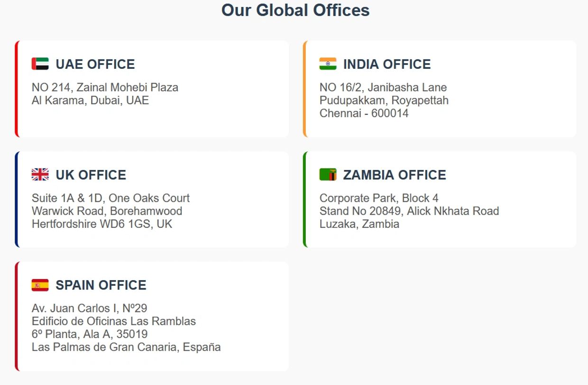Screen dimensions: 588x385
Task: Click the Al Karama, Dubai address line
Action: click(90, 100)
